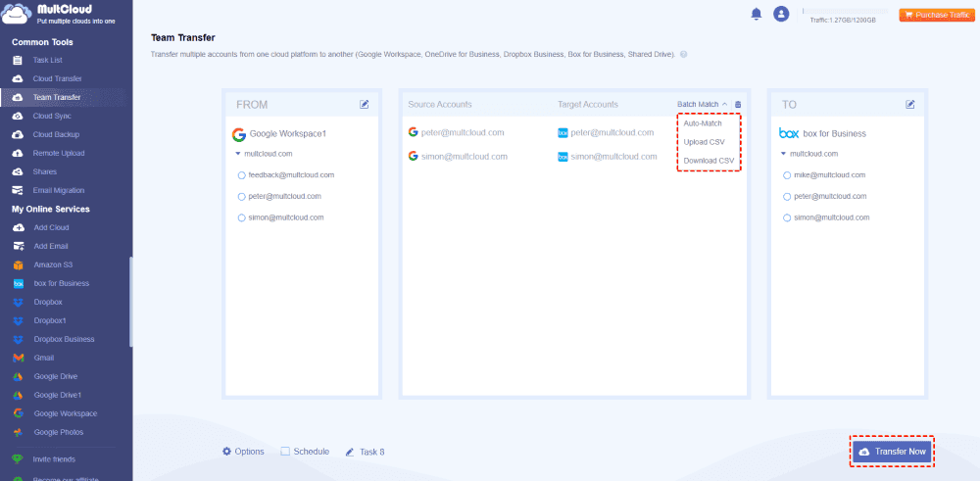980x481 pixels.
Task: Rename the task via Task 8
Action: point(365,452)
